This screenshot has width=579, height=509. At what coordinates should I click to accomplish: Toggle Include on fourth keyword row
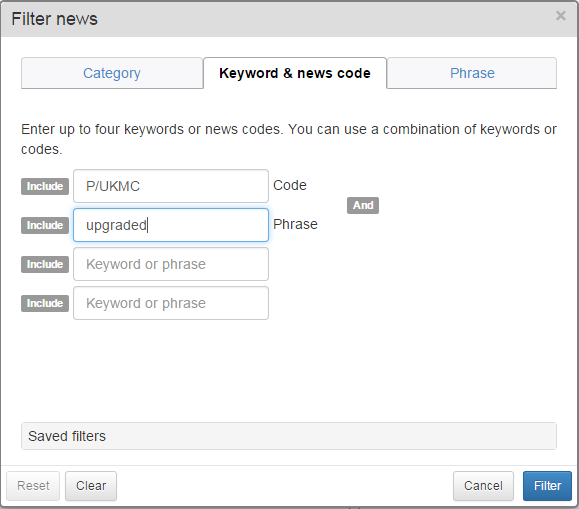coord(45,303)
